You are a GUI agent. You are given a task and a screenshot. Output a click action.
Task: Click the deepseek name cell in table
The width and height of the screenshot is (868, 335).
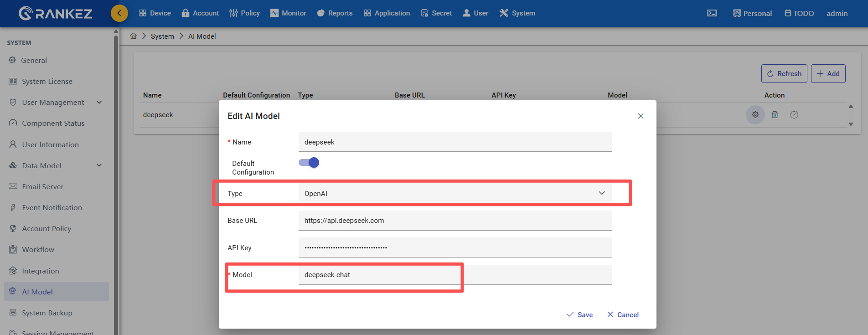(158, 114)
